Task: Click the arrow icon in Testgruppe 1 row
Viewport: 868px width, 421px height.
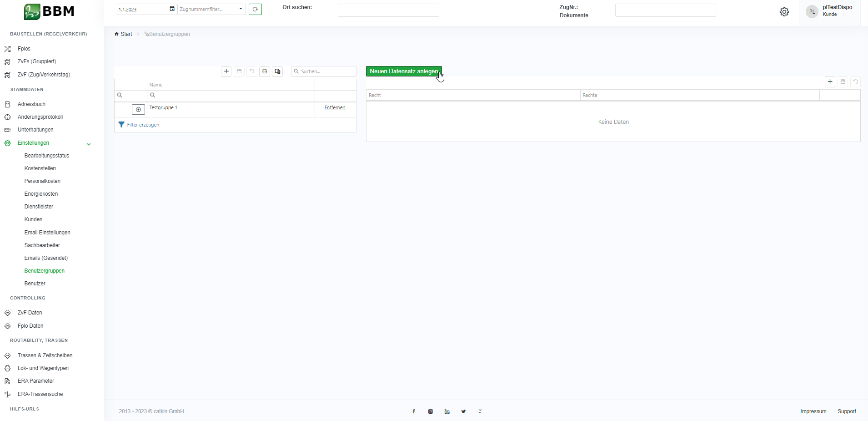Action: click(138, 110)
